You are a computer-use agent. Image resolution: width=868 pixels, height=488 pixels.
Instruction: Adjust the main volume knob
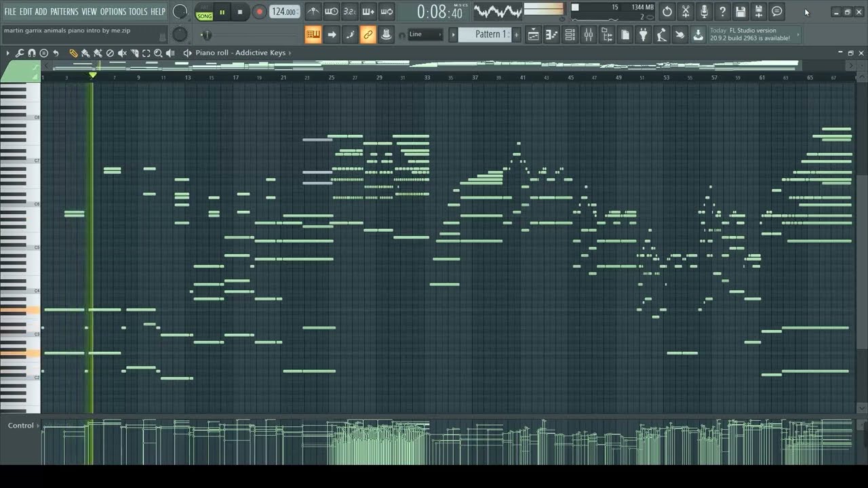180,12
